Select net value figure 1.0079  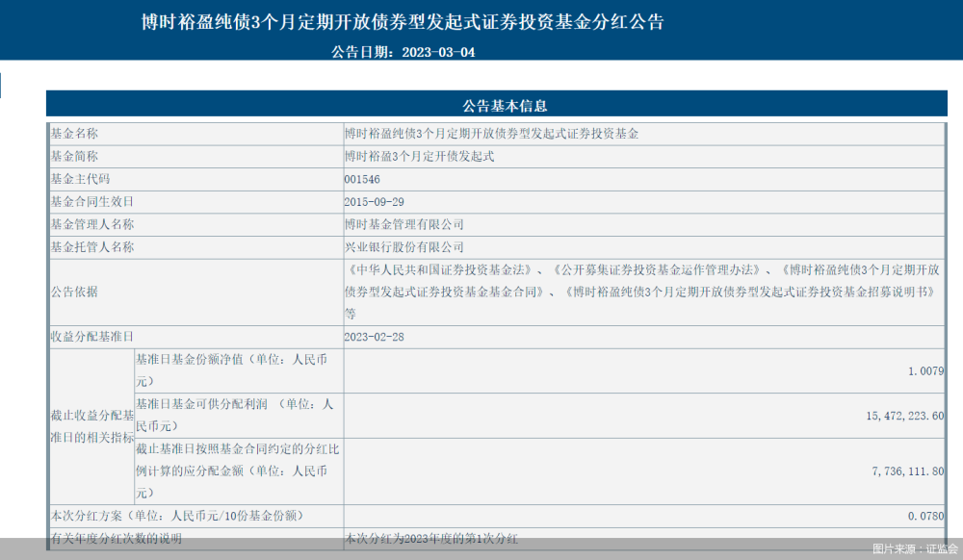(x=925, y=371)
